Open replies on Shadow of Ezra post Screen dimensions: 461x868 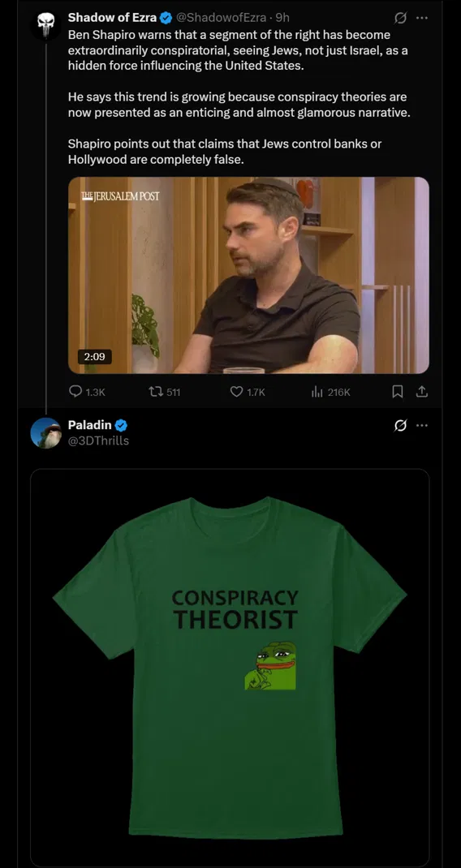pyautogui.click(x=87, y=392)
